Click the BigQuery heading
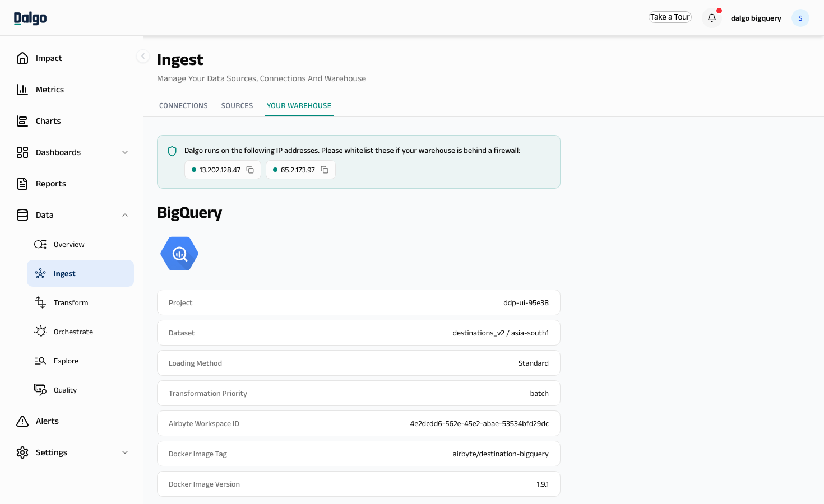824x504 pixels. click(x=189, y=213)
